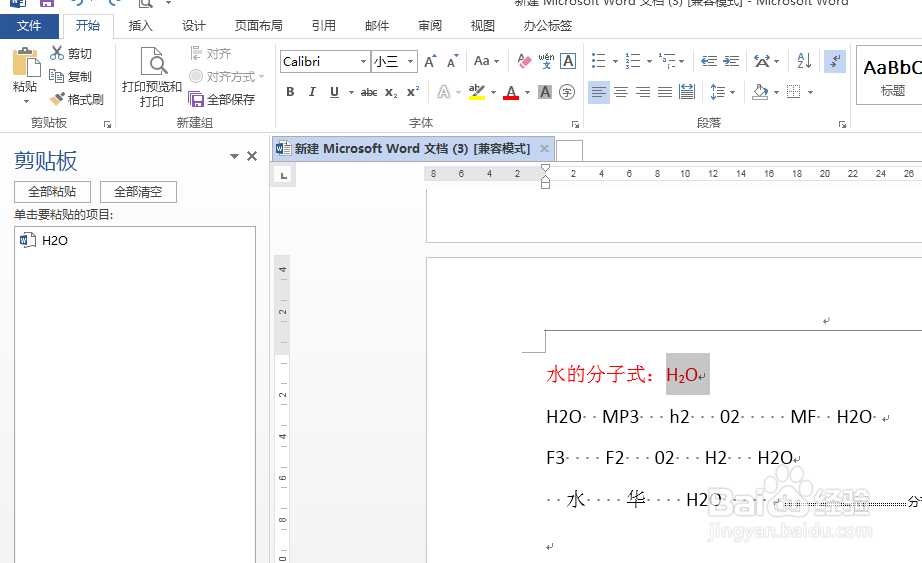Insert enclosed character (circled 字)
This screenshot has width=922, height=563.
567,92
